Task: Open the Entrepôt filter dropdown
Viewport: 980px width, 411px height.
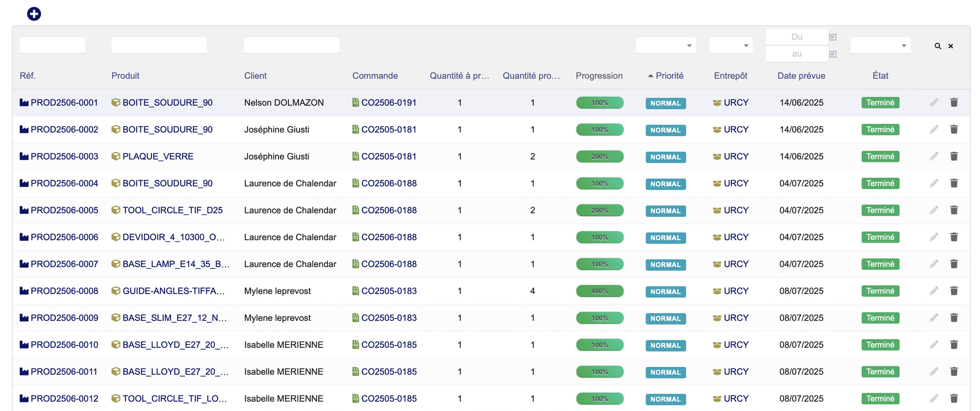Action: 731,45
